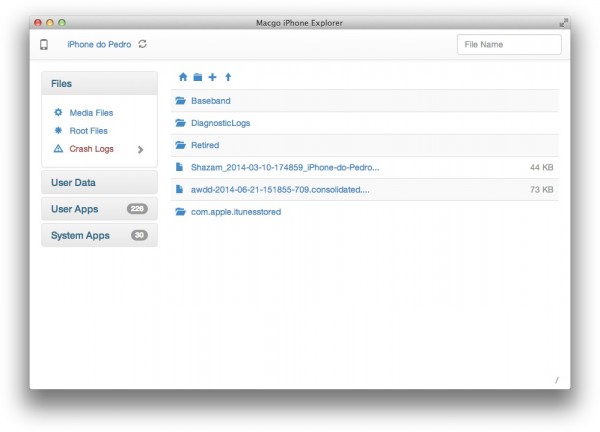Expand the User Apps section
The image size is (600, 432).
click(x=99, y=209)
